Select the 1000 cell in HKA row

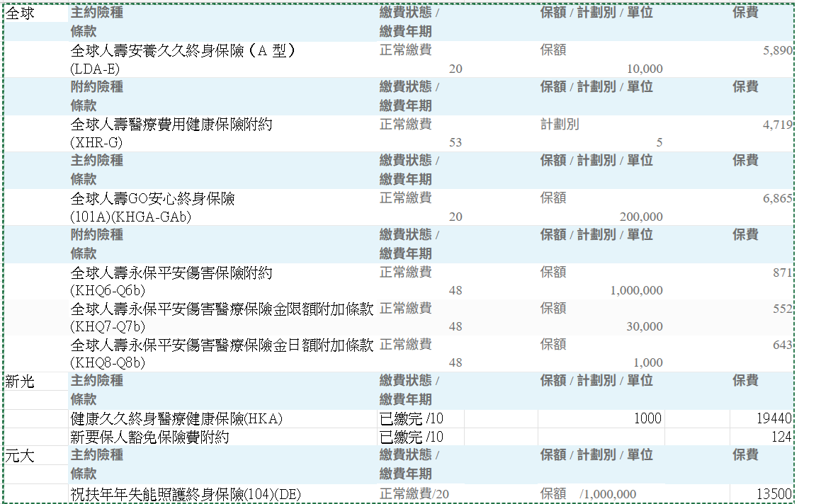(647, 418)
